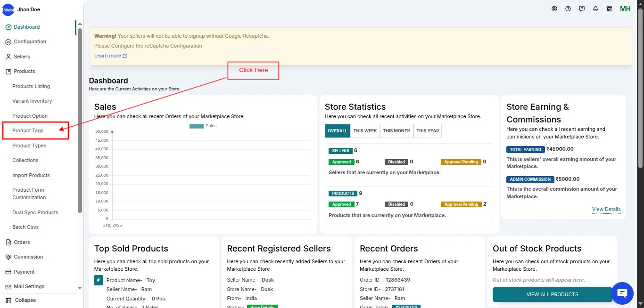Open the notifications bell

pyautogui.click(x=595, y=8)
